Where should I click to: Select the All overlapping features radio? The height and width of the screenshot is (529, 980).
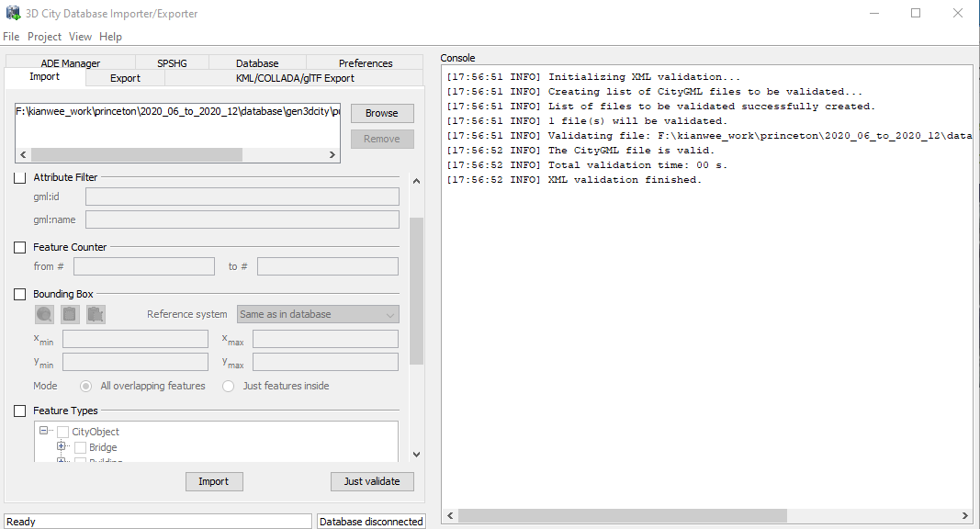click(x=85, y=387)
